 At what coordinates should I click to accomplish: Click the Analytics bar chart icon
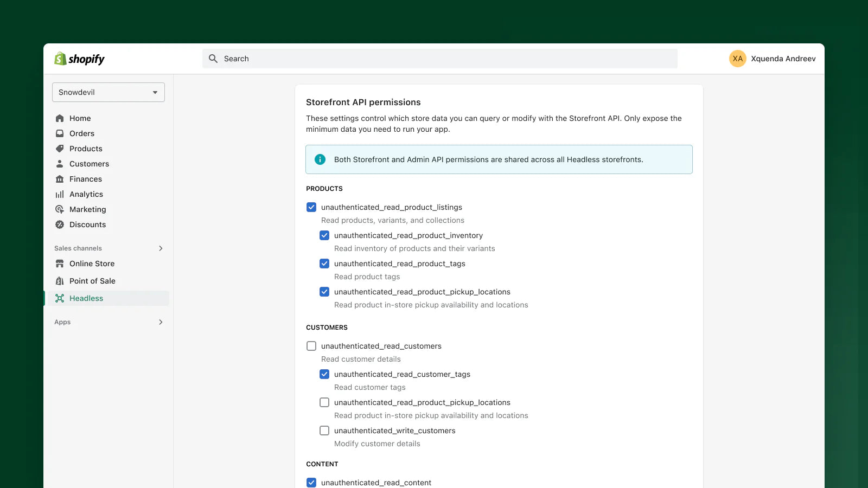point(60,194)
